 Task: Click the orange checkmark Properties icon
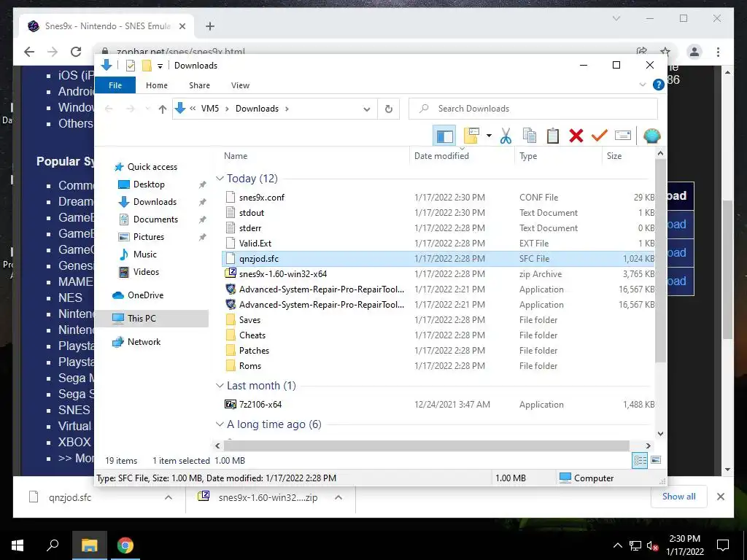pyautogui.click(x=600, y=136)
